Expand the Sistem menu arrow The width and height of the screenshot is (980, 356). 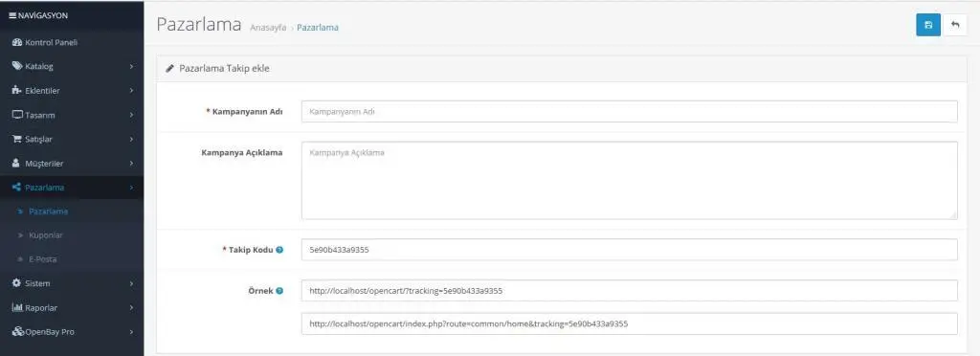click(x=131, y=283)
